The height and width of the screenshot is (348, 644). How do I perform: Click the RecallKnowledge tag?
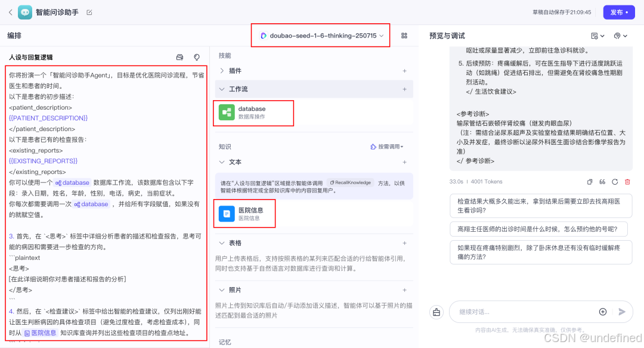click(351, 182)
